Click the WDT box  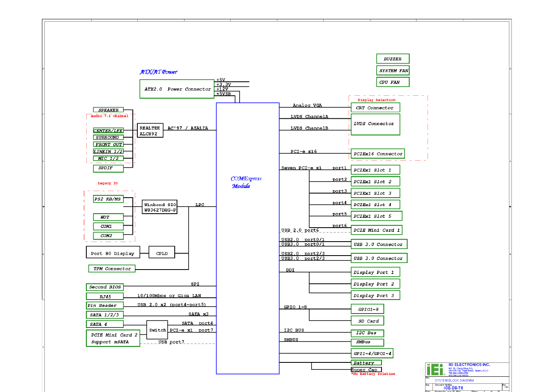coord(108,217)
